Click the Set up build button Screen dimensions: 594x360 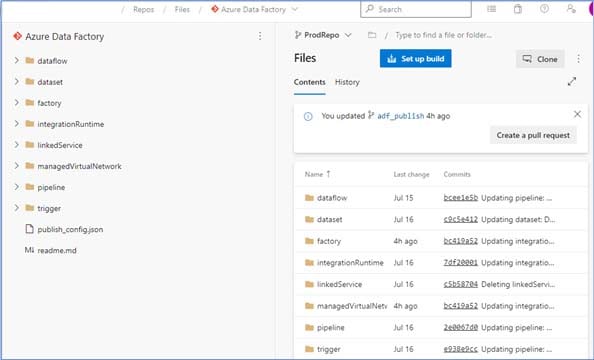point(416,58)
